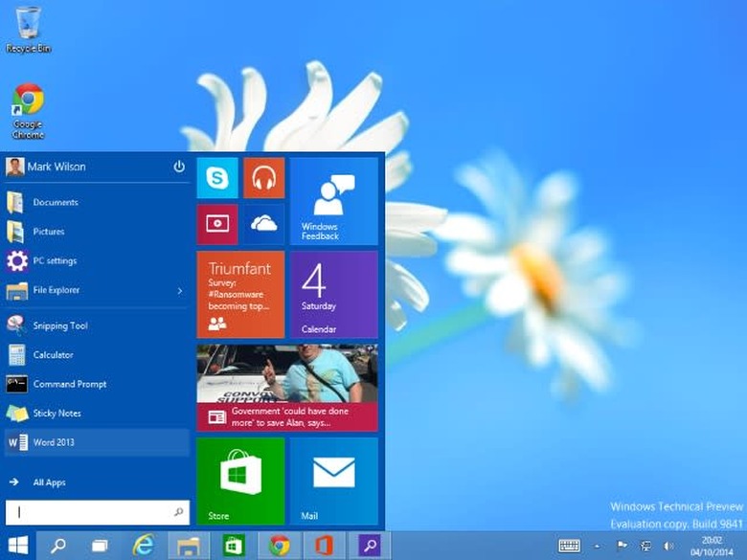The height and width of the screenshot is (560, 747).
Task: Expand the File Explorer jump list arrow
Action: (x=180, y=291)
